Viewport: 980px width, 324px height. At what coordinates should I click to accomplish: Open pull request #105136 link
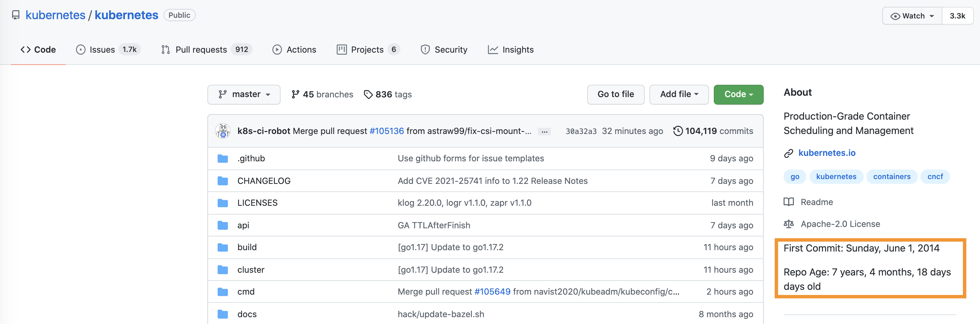pos(387,131)
